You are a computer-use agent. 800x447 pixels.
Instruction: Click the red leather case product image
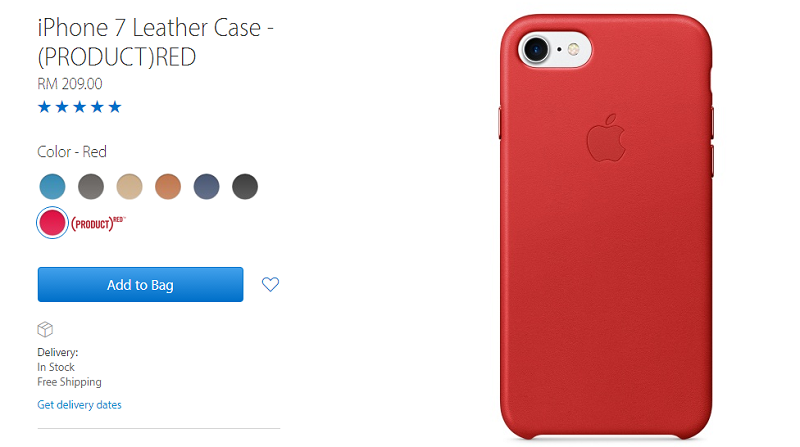(x=606, y=227)
